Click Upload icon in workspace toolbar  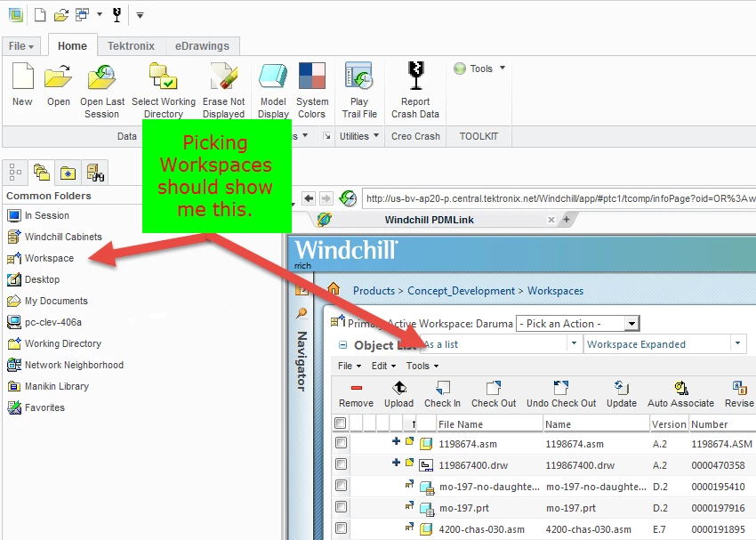[x=399, y=388]
